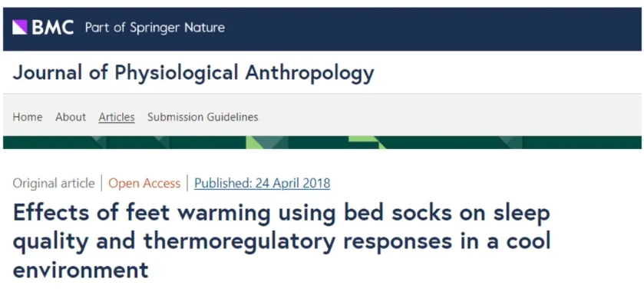Click the light green rectangle block in the banner
Image resolution: width=644 pixels, height=292 pixels.
coord(362,139)
